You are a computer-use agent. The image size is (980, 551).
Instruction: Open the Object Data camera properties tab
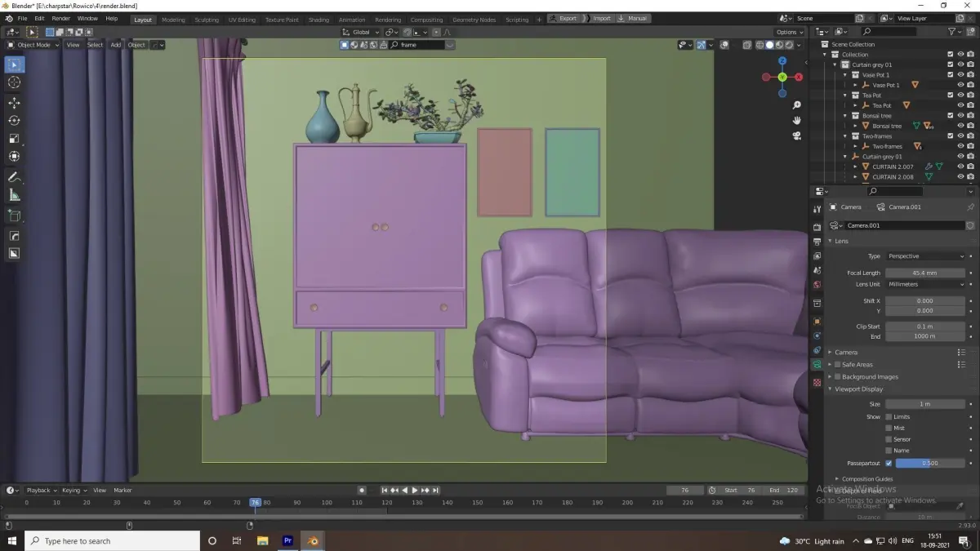[817, 364]
